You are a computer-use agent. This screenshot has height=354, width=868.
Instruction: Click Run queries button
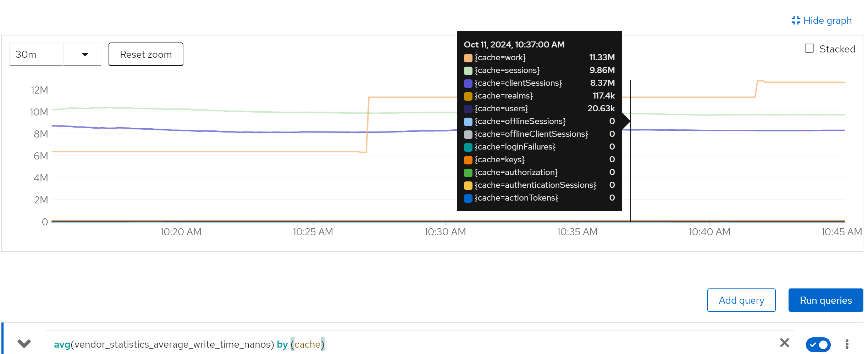825,300
